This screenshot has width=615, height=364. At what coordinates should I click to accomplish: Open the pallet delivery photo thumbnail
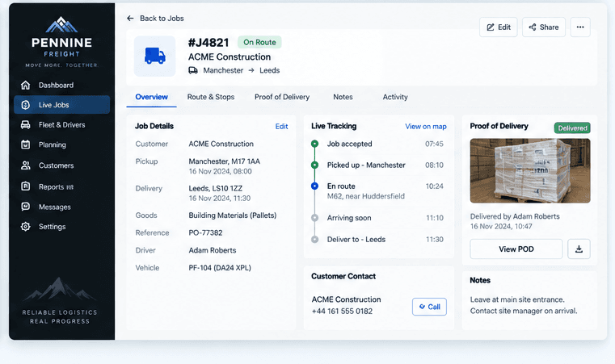(530, 171)
